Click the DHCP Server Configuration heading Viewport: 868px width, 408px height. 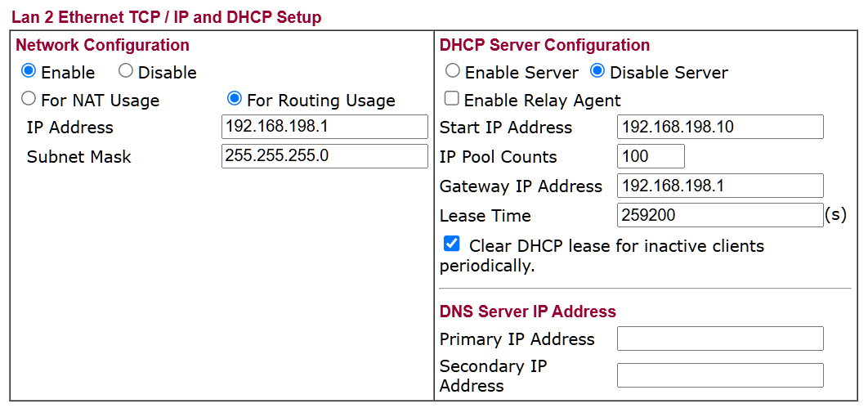click(544, 45)
